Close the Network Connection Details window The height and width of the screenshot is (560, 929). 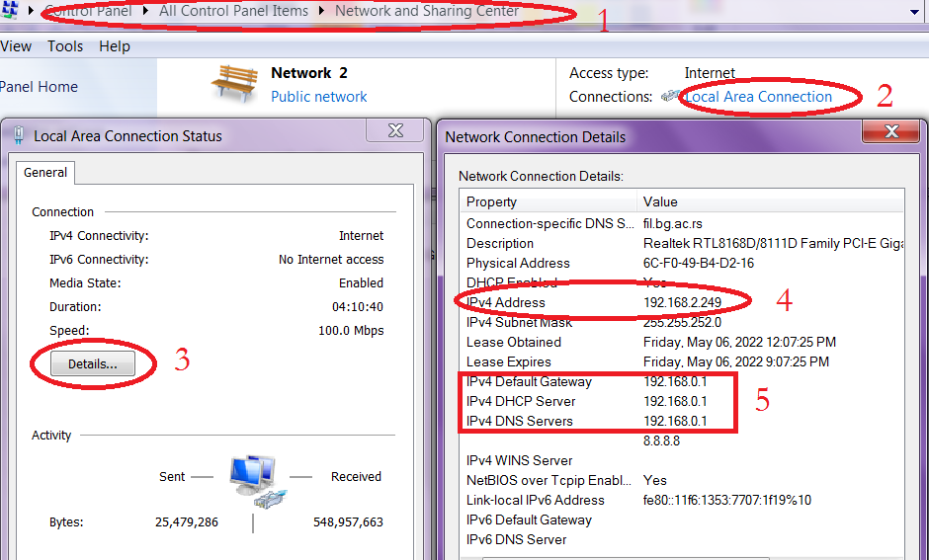(x=891, y=130)
